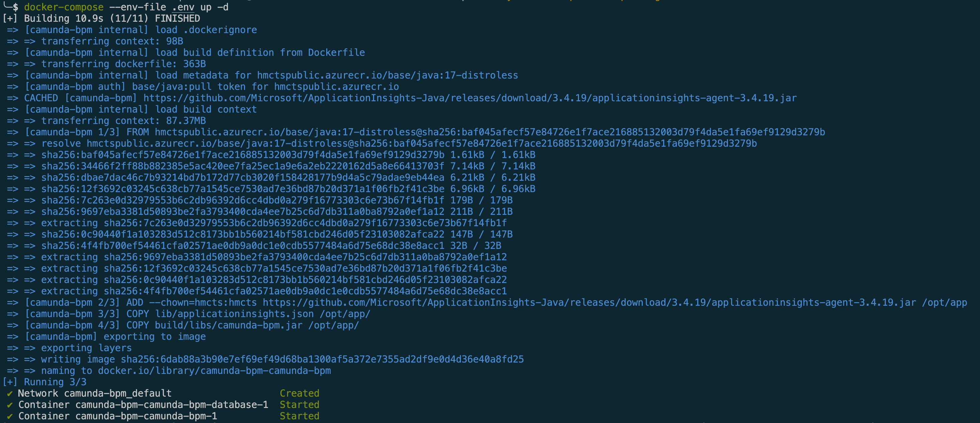Click the arrow before the CACHED line

[13, 98]
